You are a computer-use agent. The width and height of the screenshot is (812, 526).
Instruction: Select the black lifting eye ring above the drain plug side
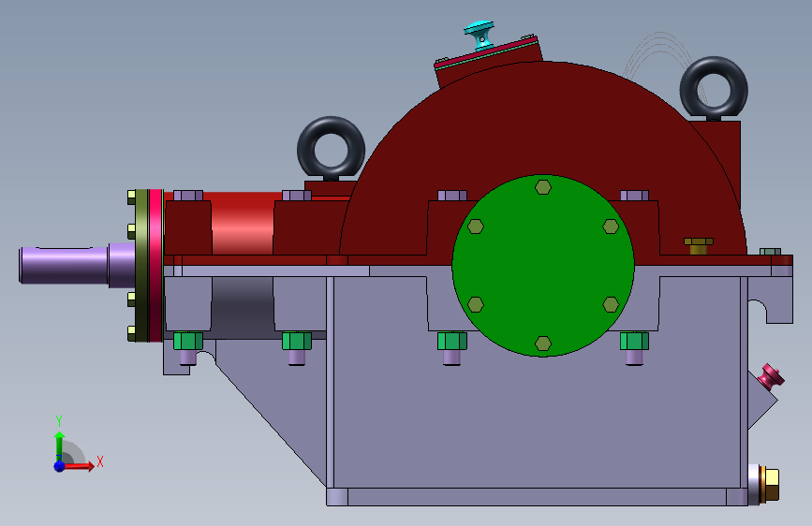pyautogui.click(x=714, y=87)
